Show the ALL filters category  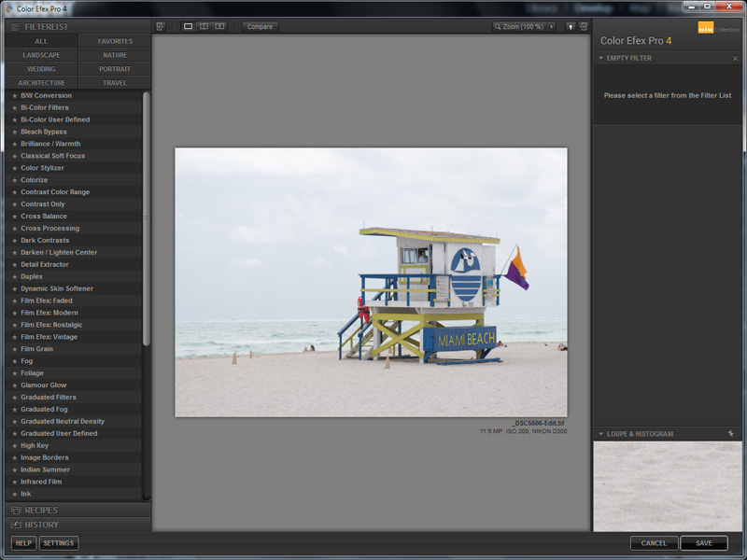(41, 41)
